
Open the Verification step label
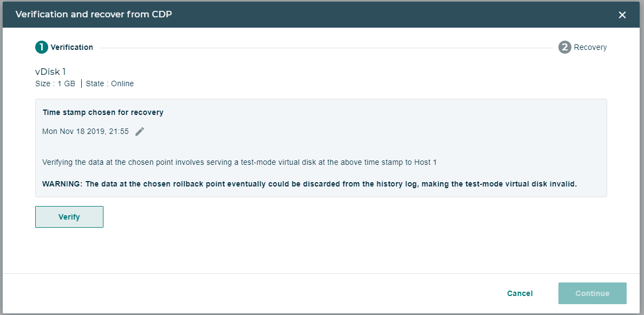coord(72,47)
